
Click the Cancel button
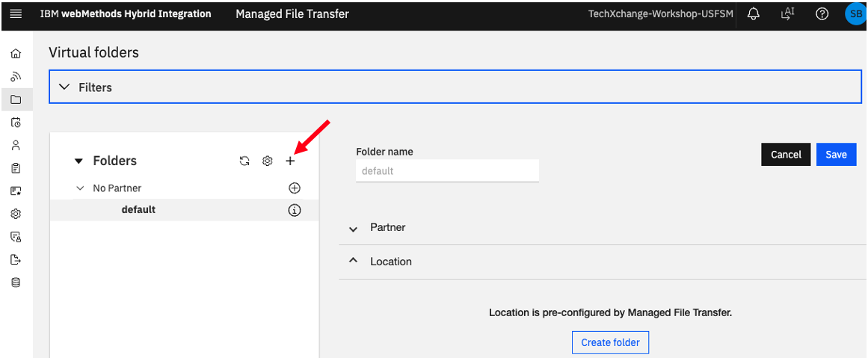click(786, 155)
